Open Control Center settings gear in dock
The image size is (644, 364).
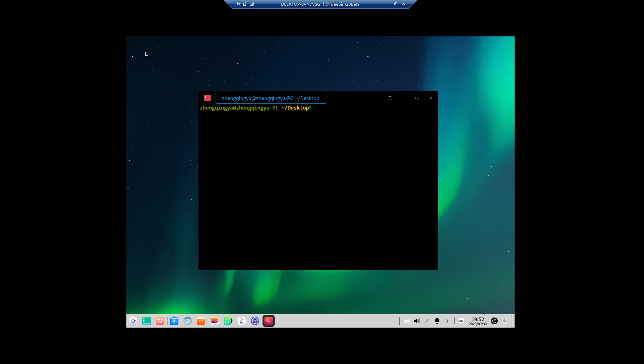tap(255, 321)
